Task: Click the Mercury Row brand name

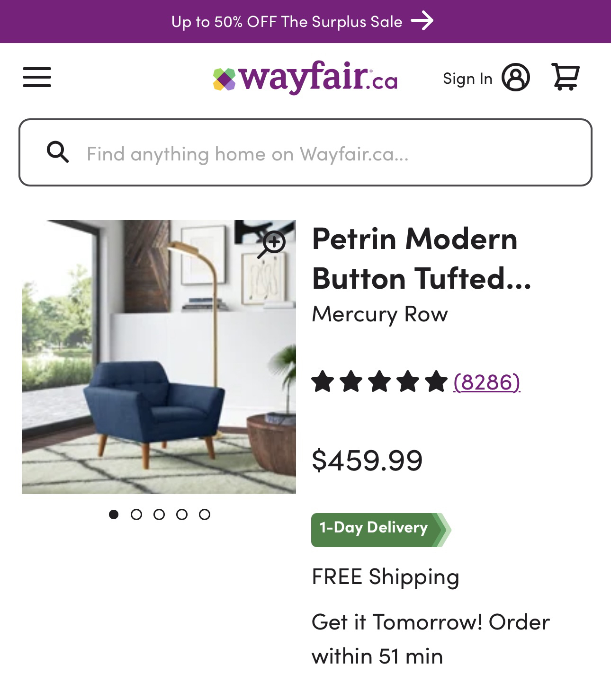Action: [380, 314]
